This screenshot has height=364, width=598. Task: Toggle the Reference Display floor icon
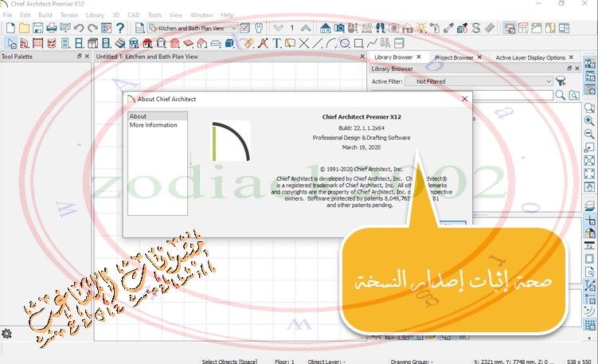click(589, 205)
